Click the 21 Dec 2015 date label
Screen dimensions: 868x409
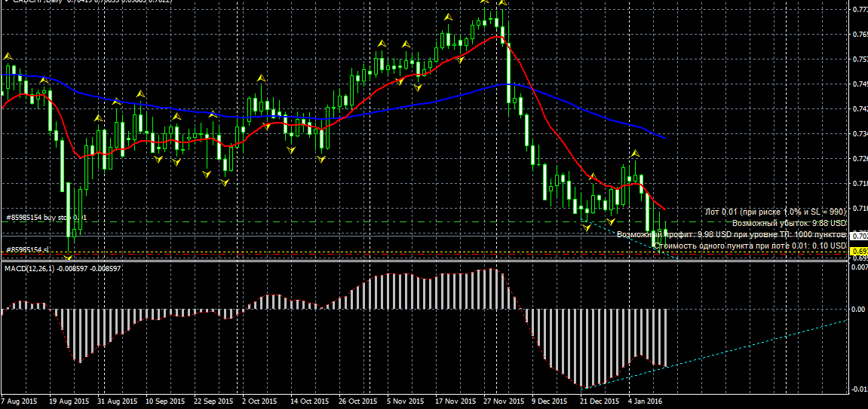pyautogui.click(x=600, y=401)
